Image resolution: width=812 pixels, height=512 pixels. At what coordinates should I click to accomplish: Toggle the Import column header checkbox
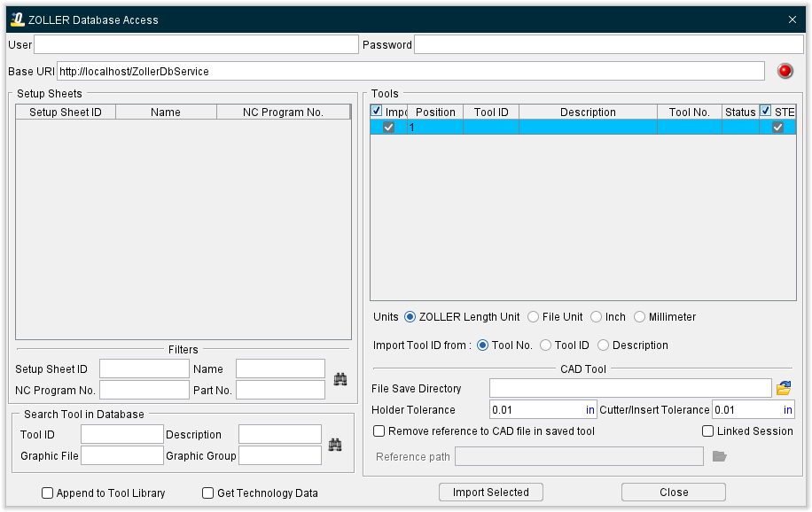coord(377,111)
